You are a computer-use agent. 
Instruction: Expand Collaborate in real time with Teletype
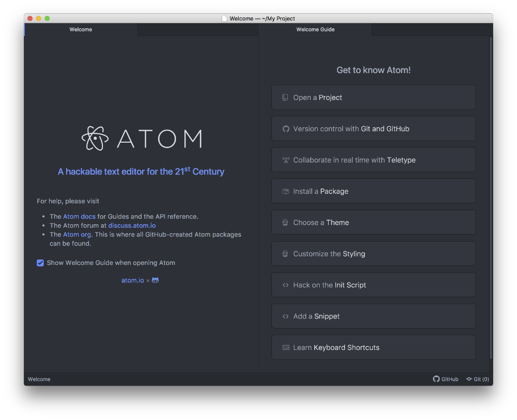pyautogui.click(x=373, y=160)
